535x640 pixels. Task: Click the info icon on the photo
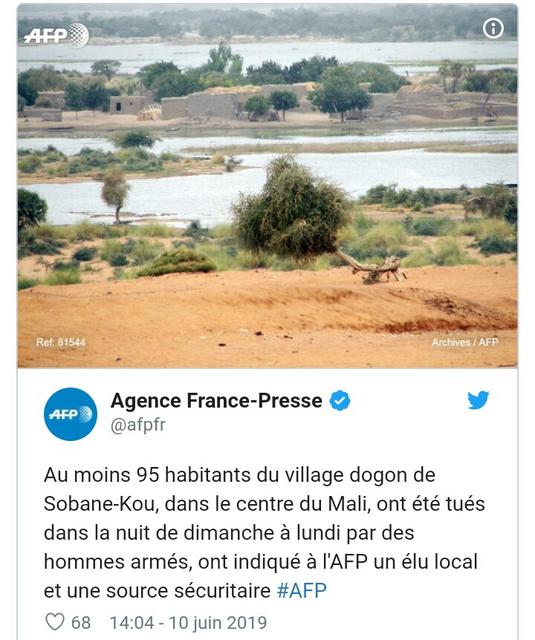tap(493, 29)
